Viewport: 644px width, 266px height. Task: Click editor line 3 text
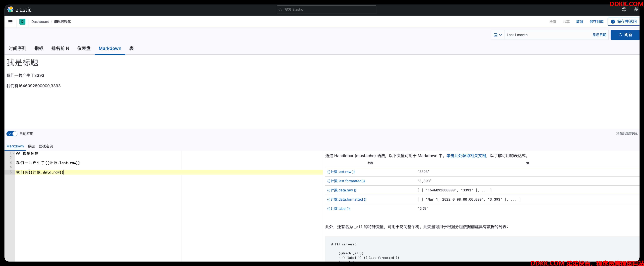48,163
